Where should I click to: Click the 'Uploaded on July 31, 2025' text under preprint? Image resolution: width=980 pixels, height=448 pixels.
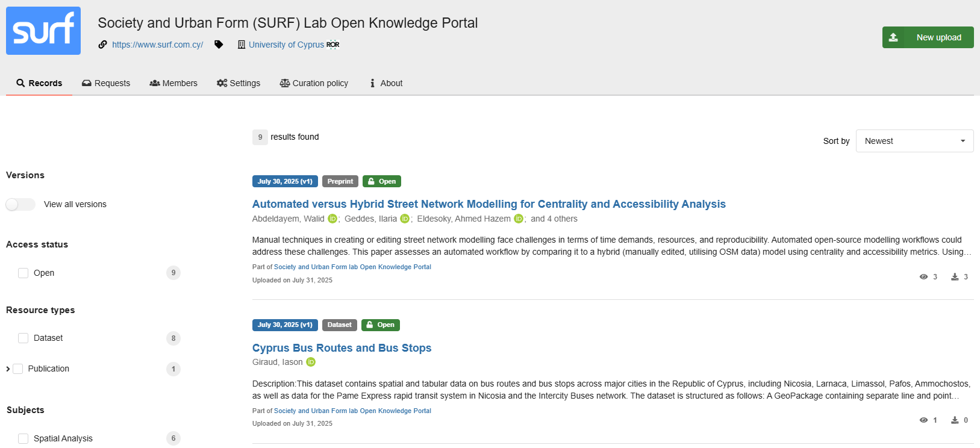pos(292,280)
